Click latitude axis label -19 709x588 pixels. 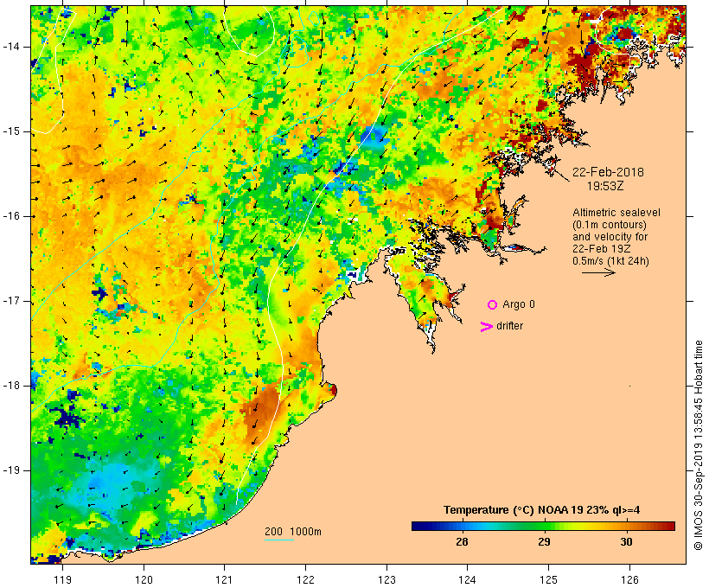pyautogui.click(x=10, y=470)
